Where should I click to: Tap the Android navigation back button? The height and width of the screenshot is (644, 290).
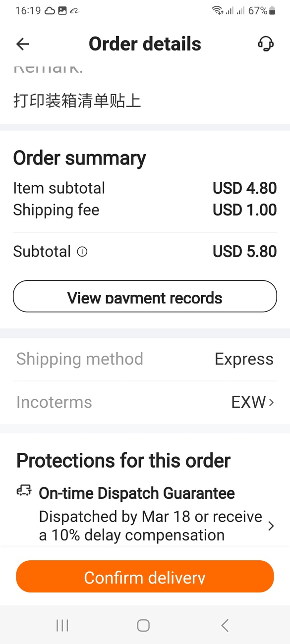coord(225,625)
